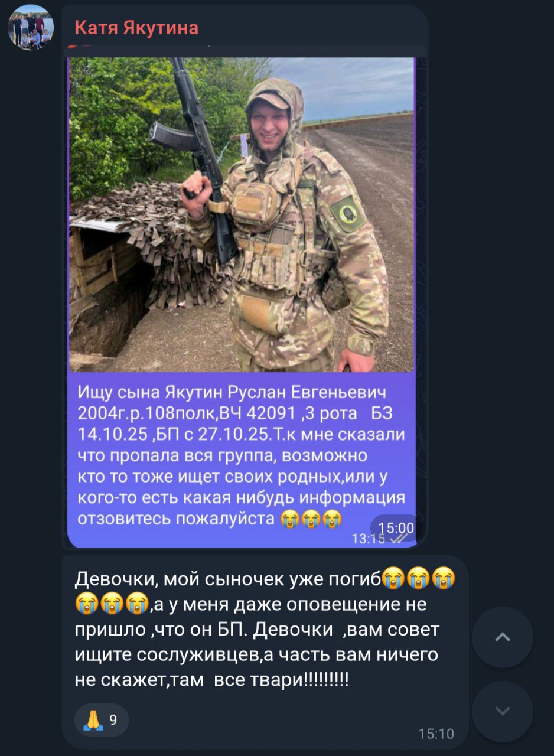This screenshot has height=756, width=554.
Task: Tap the read checkmarks on the forwarded message
Action: pyautogui.click(x=399, y=538)
